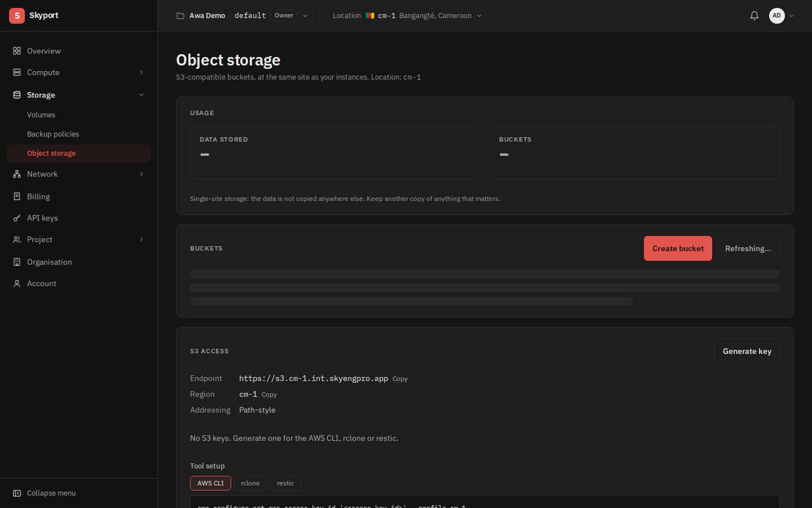Expand the Compute menu chevron
Image resolution: width=812 pixels, height=508 pixels.
(142, 72)
